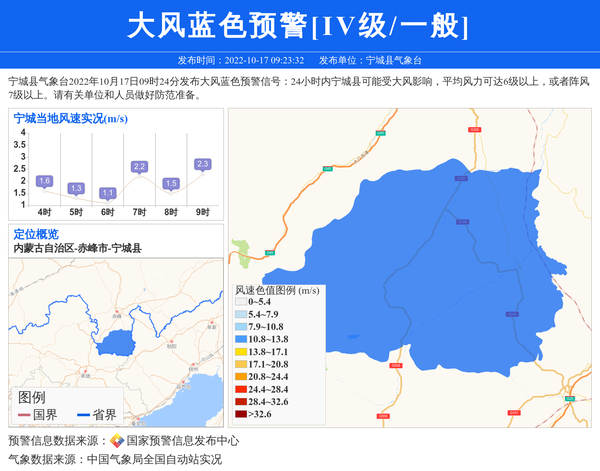
Task: Click the 定位概览 section heading
Action: coord(36,234)
